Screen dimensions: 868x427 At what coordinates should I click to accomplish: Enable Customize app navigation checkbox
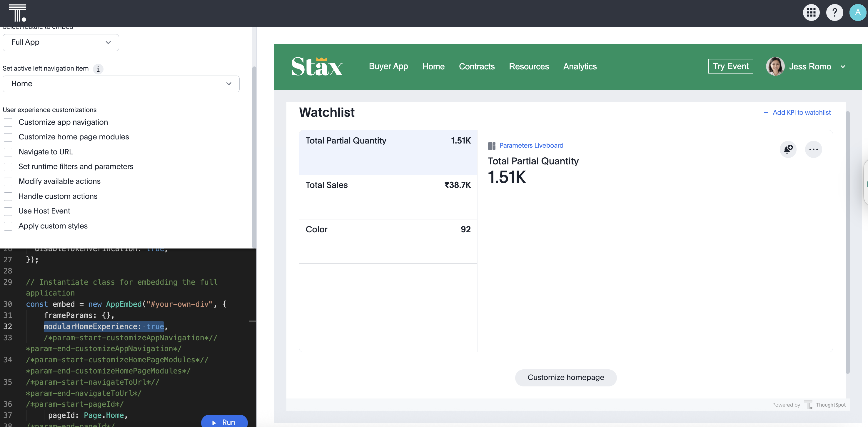pos(8,122)
